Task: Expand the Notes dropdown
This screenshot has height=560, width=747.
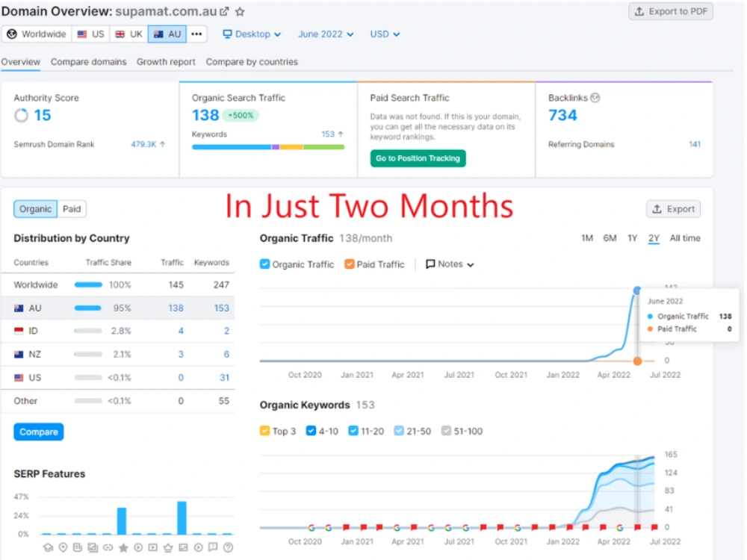Action: click(450, 264)
